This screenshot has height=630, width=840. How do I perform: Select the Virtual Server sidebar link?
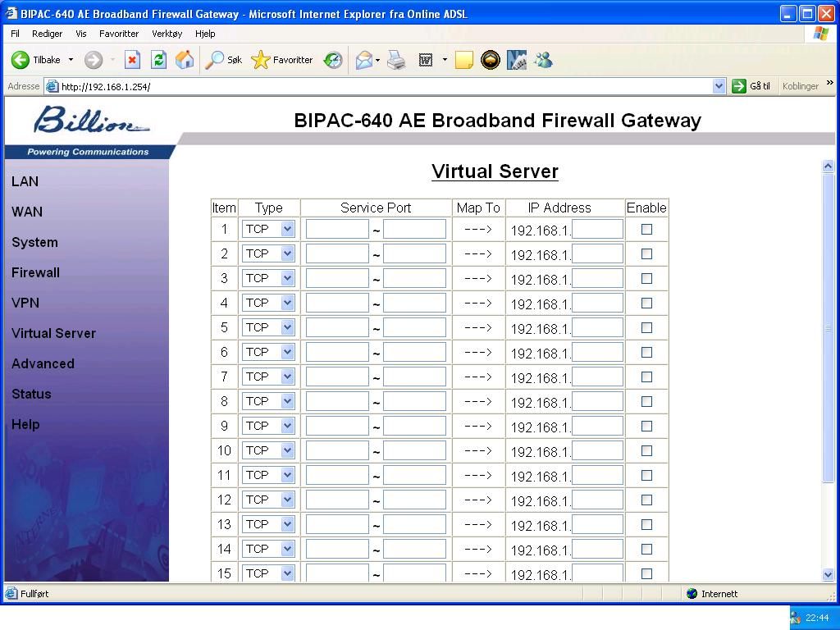pyautogui.click(x=53, y=333)
